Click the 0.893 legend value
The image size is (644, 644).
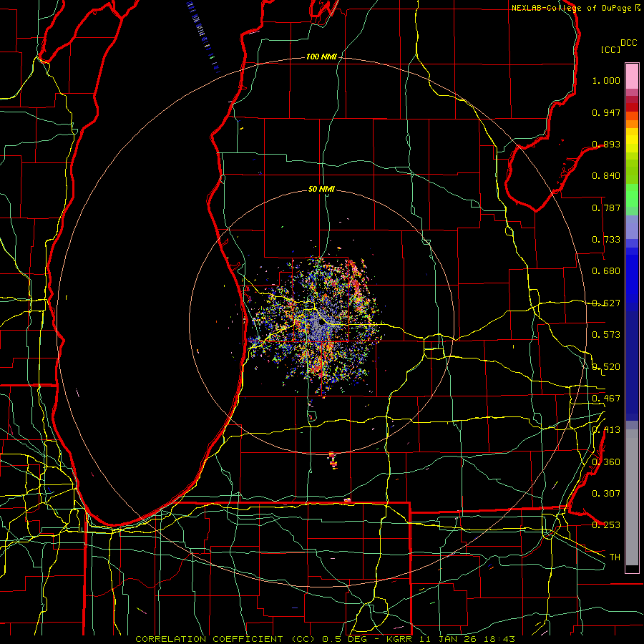606,144
